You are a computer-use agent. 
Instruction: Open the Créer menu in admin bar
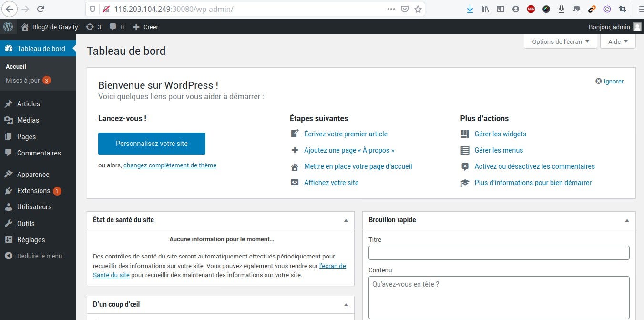tap(145, 27)
